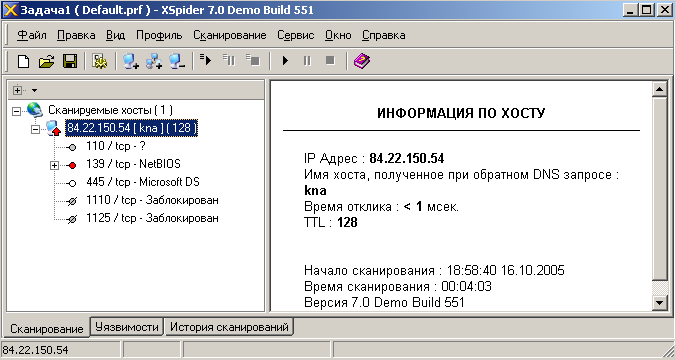The height and width of the screenshot is (360, 676).
Task: Select the Сканируемые хосты ( 1 ) row
Action: click(110, 110)
